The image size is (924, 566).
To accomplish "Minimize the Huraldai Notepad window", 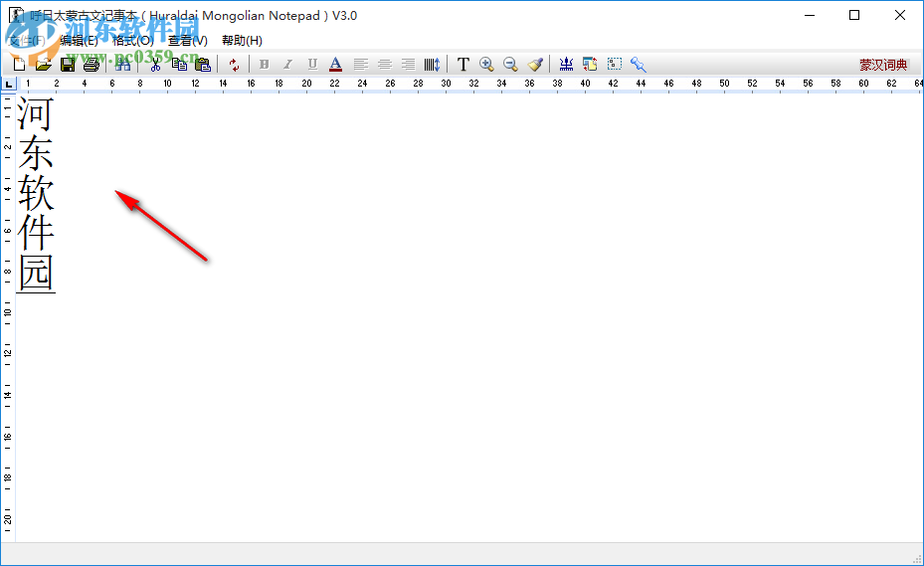I will point(810,15).
